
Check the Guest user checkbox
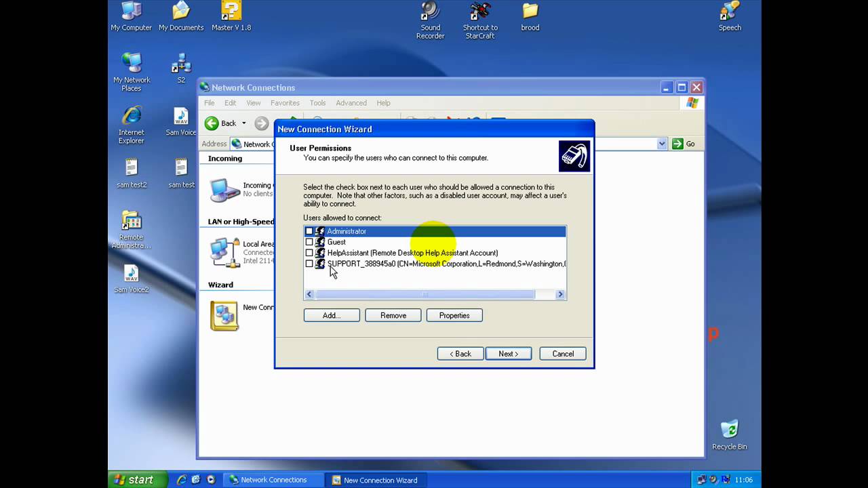click(309, 242)
